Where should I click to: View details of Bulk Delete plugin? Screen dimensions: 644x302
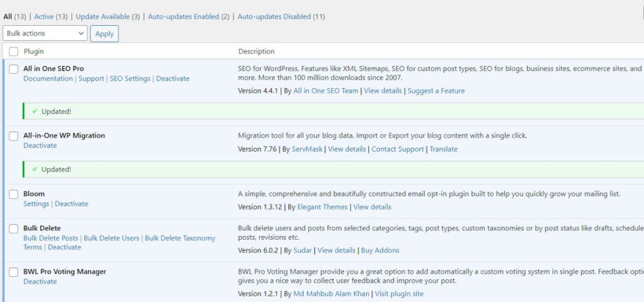tap(336, 250)
